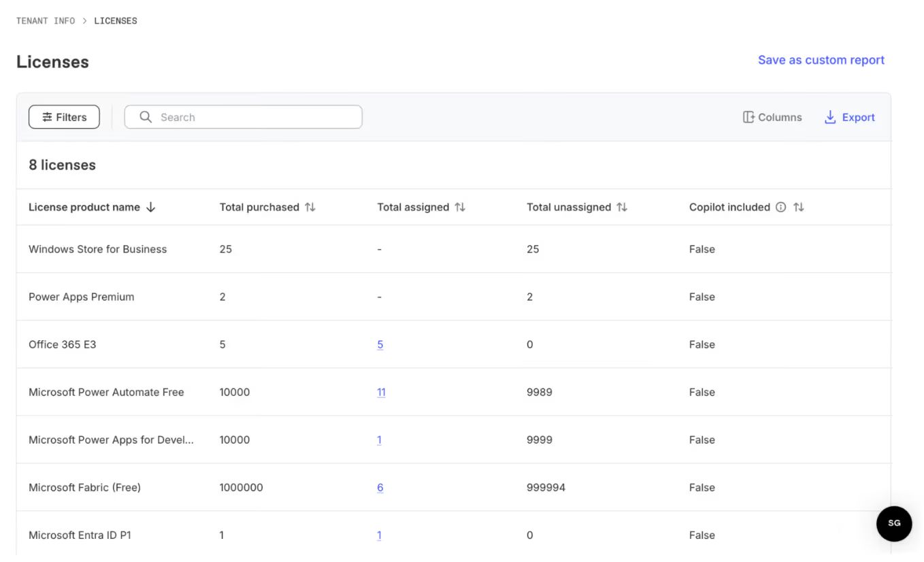Click the info icon beside Copilot included
This screenshot has width=924, height=562.
(x=780, y=207)
